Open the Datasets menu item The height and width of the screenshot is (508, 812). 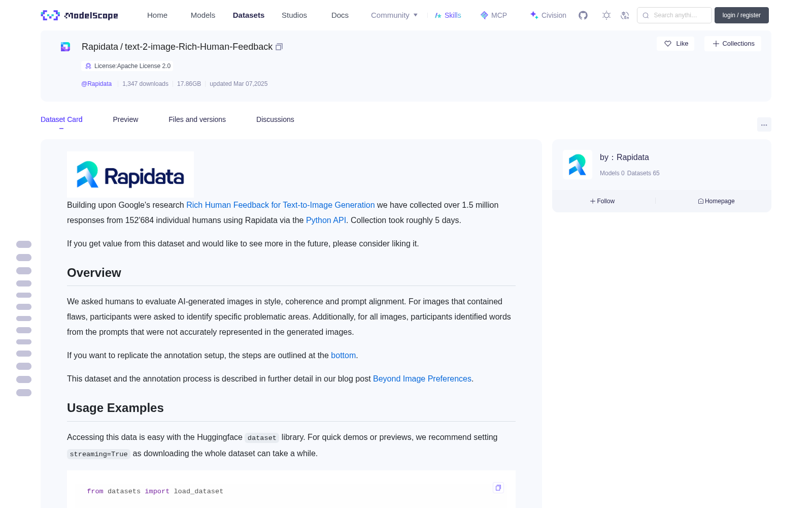pyautogui.click(x=249, y=15)
